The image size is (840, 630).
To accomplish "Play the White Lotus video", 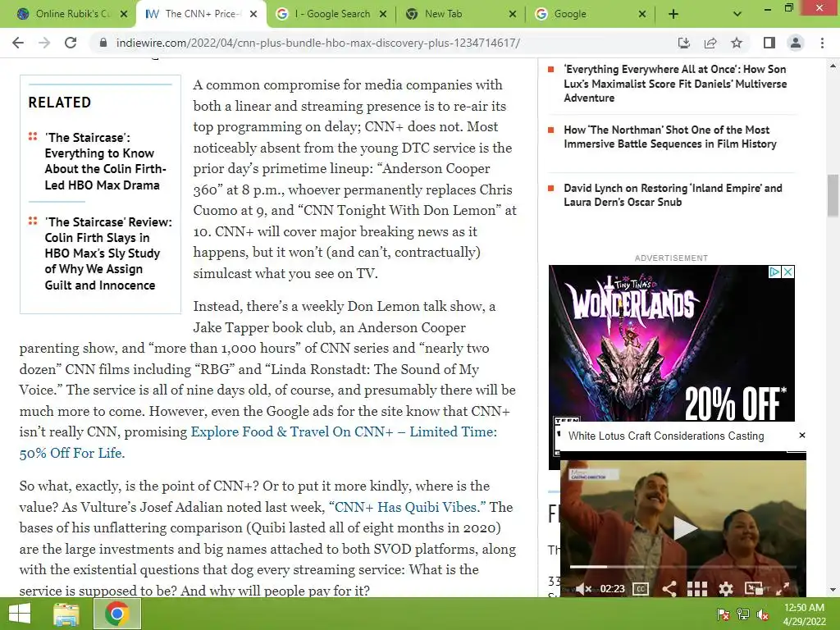I will point(684,527).
